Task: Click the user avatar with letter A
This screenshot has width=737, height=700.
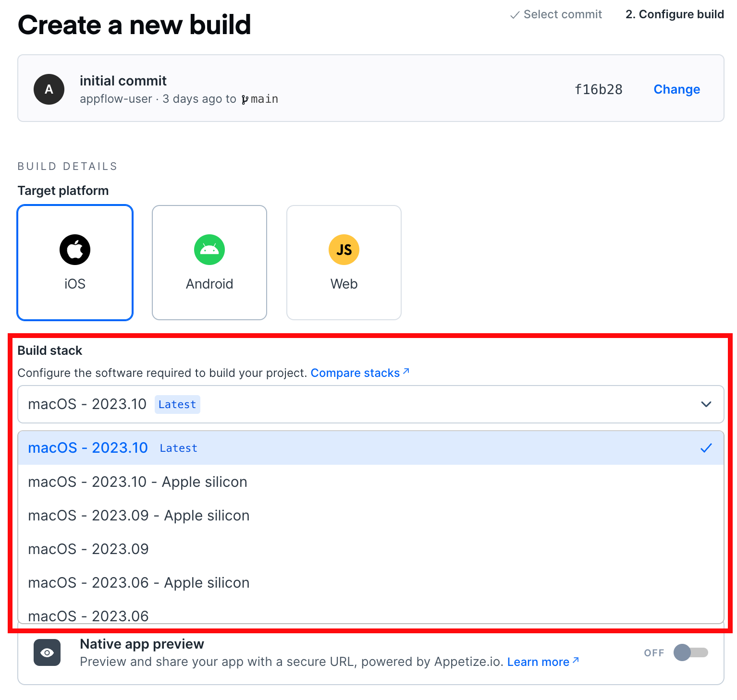Action: 49,89
